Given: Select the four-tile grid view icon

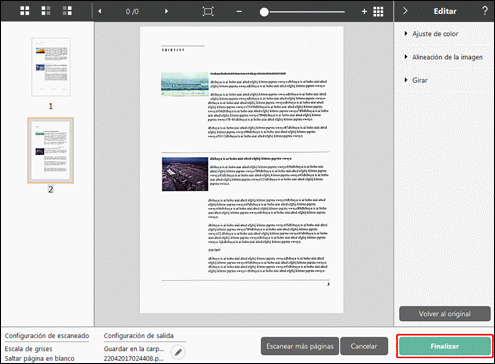Looking at the screenshot, I should [25, 11].
